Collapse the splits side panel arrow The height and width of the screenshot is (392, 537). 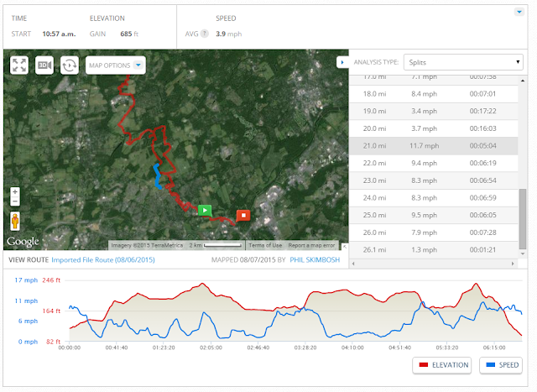[x=342, y=62]
